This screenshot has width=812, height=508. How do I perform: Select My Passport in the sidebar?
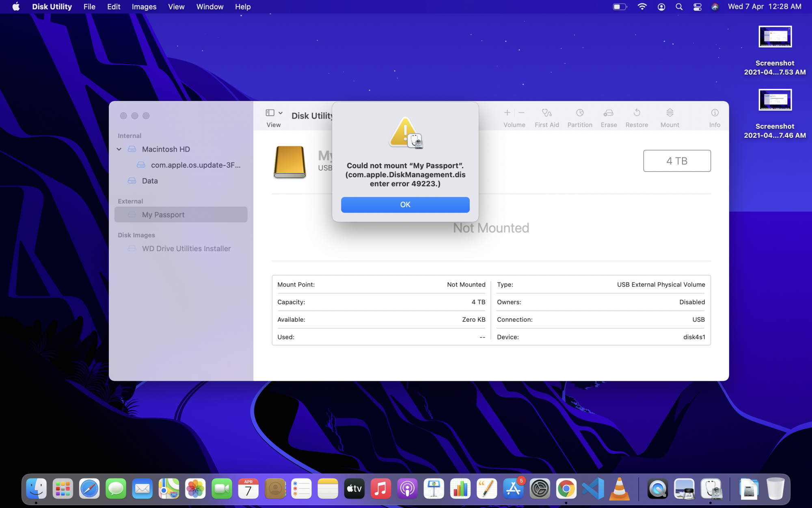click(x=163, y=215)
